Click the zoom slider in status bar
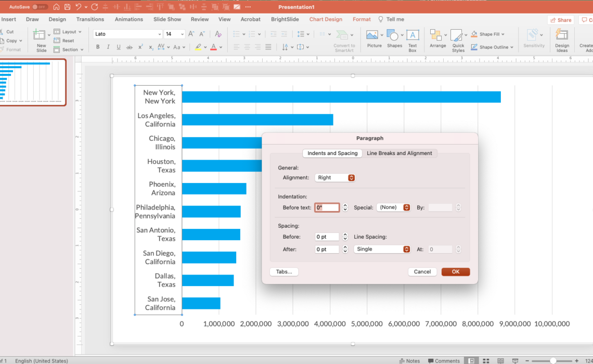Screen dimensions: 593x364 [552, 361]
